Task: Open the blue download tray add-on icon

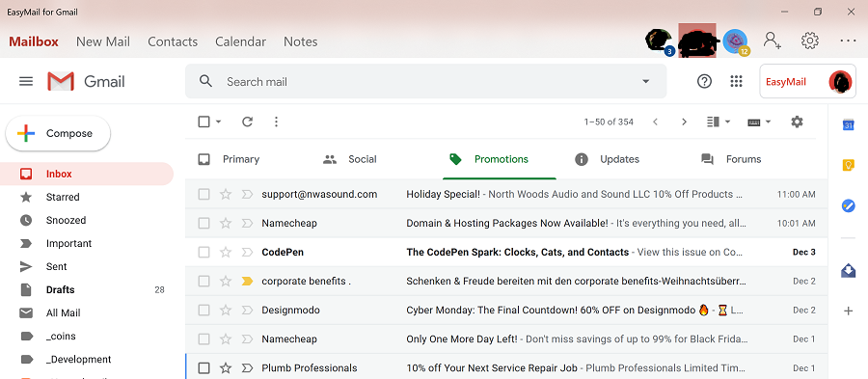Action: pyautogui.click(x=848, y=271)
